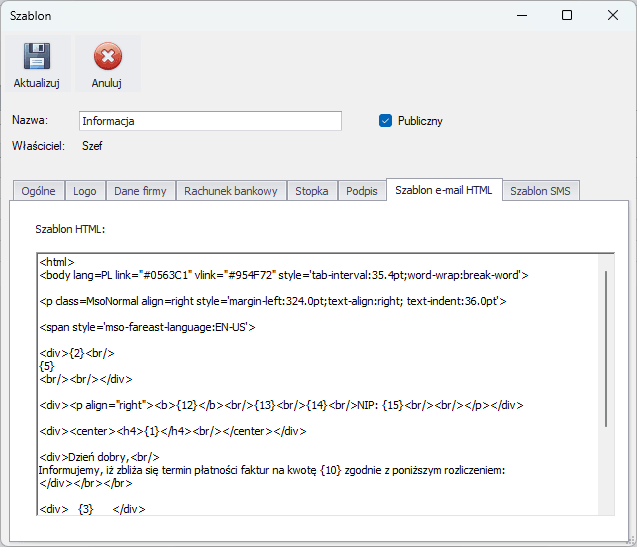Uncheck the Publiczny checkbox

(x=385, y=121)
